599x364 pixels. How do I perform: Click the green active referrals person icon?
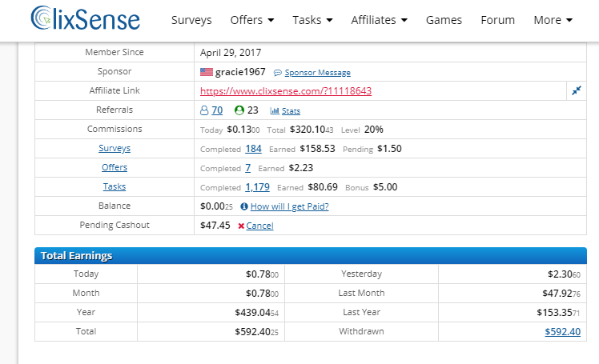point(239,110)
